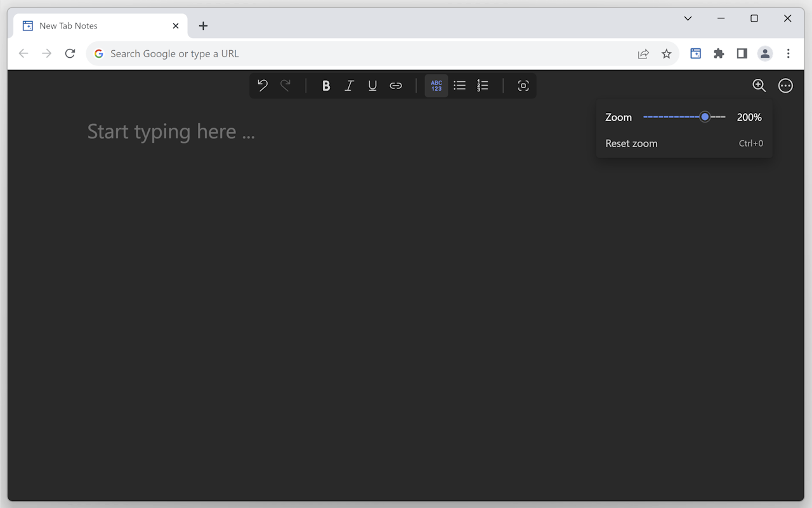Toggle the ABC 123 character counter

436,85
